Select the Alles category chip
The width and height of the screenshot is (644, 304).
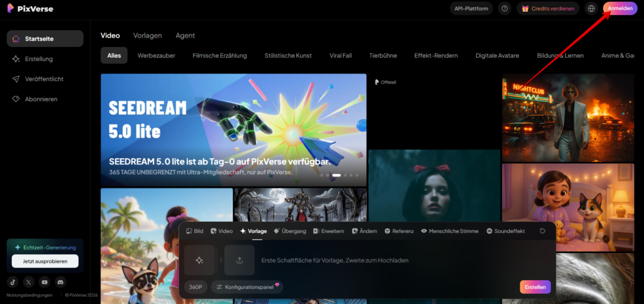pyautogui.click(x=114, y=55)
